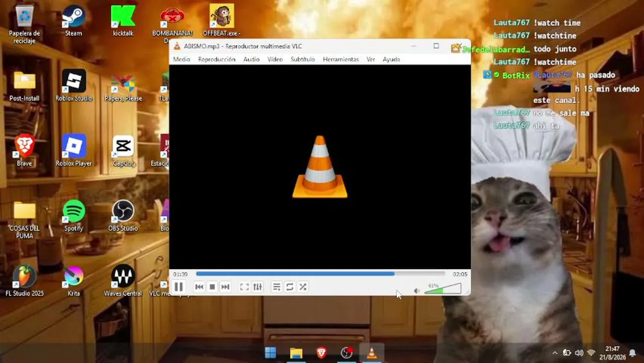The width and height of the screenshot is (644, 363).
Task: Mute audio via VLC speaker icon
Action: click(417, 291)
